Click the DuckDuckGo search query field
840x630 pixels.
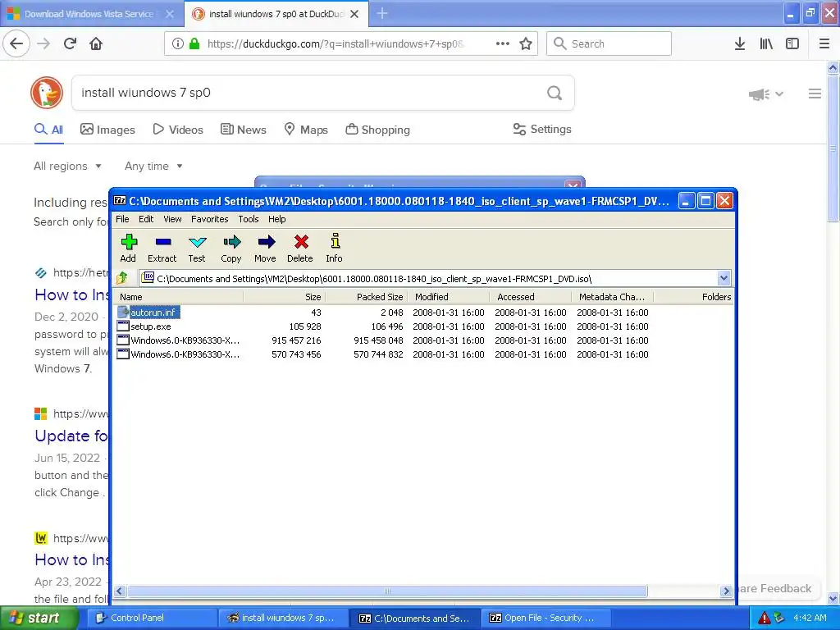click(308, 93)
